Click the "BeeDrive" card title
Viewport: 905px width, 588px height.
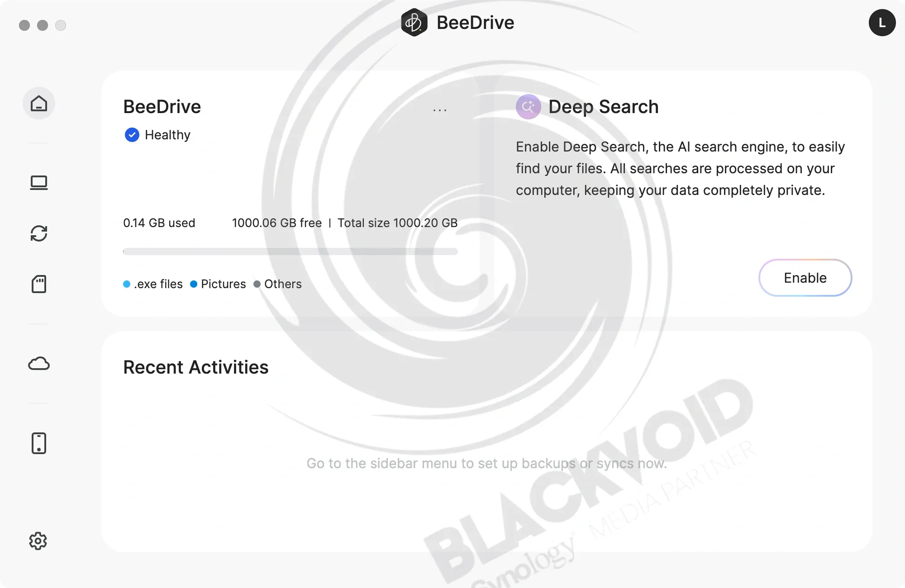[162, 107]
